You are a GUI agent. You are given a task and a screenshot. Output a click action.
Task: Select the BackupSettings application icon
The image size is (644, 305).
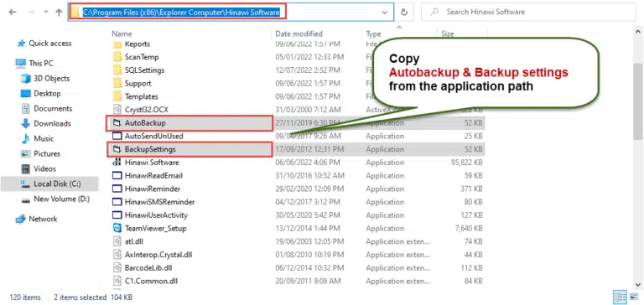pos(117,149)
